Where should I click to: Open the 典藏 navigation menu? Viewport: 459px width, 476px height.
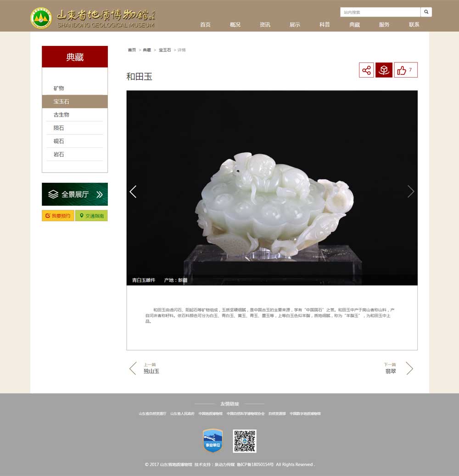354,25
